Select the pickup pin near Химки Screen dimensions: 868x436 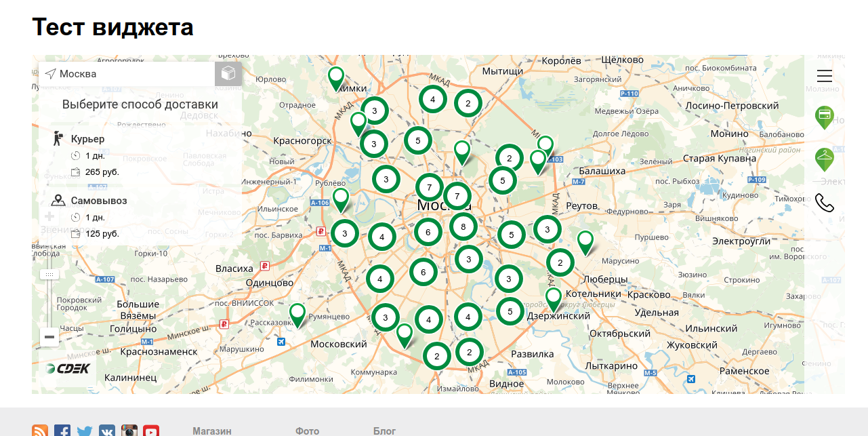click(x=336, y=79)
